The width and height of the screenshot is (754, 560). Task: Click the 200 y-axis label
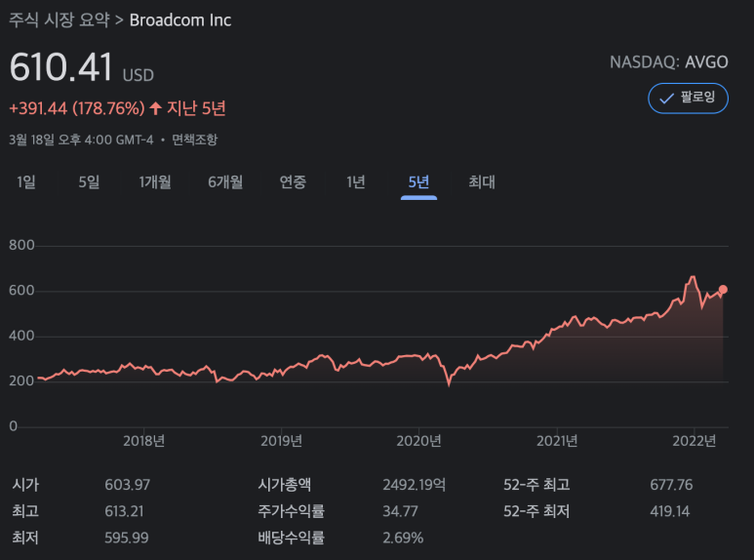pyautogui.click(x=21, y=380)
